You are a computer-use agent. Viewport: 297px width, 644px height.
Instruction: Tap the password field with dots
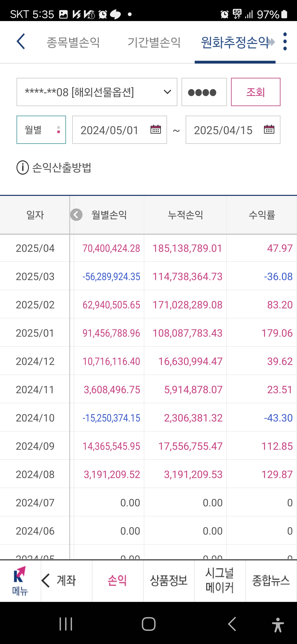click(204, 92)
